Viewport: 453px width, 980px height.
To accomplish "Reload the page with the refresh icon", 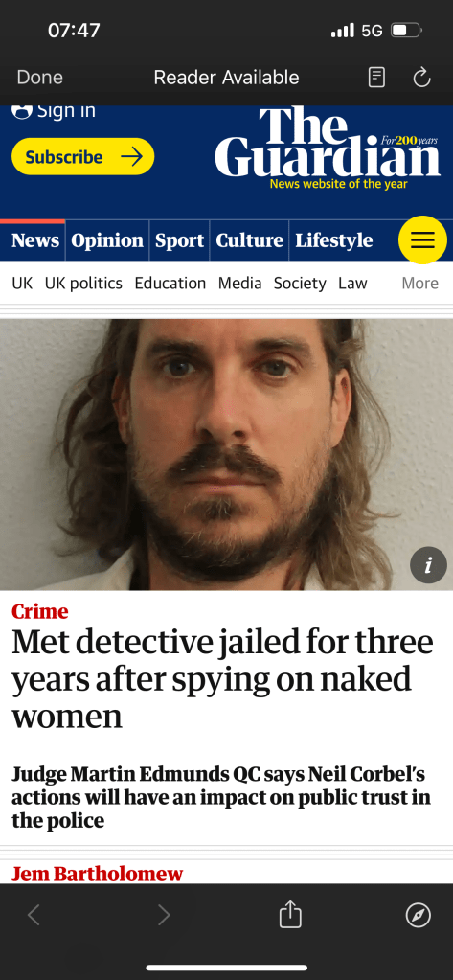I will (421, 78).
